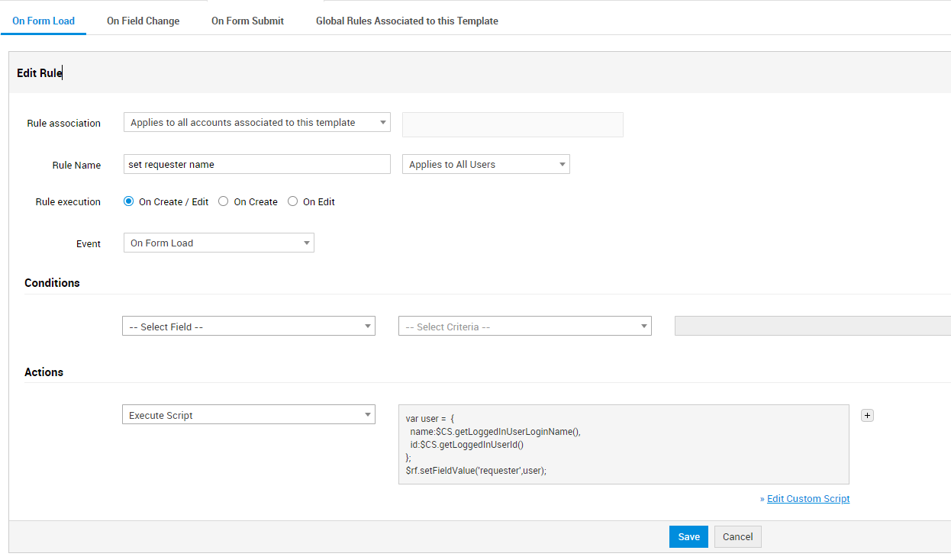This screenshot has width=951, height=560.
Task: Switch to the On Field Change tab
Action: [143, 21]
